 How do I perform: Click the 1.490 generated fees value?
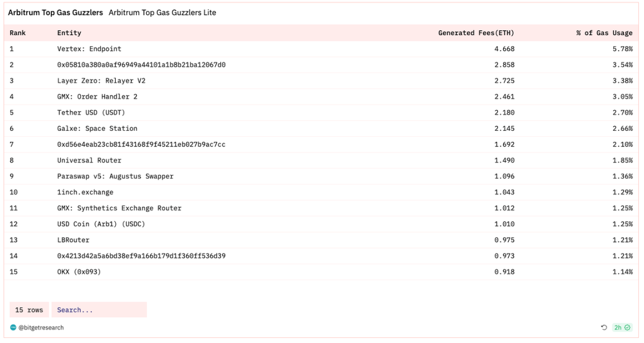tap(504, 160)
